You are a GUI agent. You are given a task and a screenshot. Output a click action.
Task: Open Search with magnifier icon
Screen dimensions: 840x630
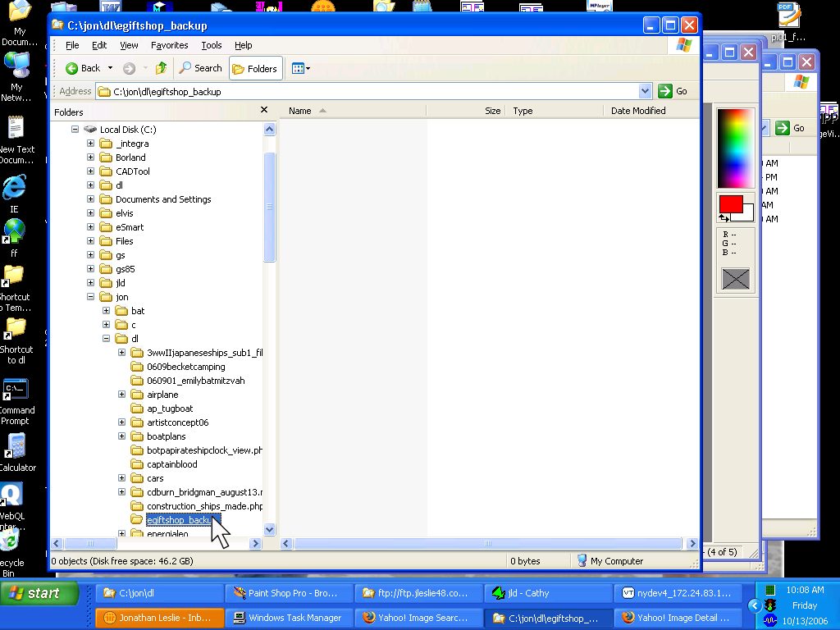tap(201, 69)
